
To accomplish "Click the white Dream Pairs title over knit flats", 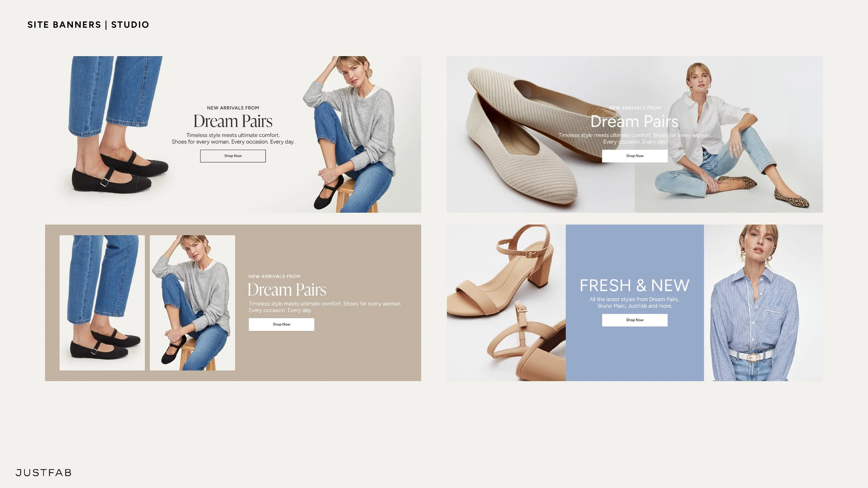I will pyautogui.click(x=634, y=121).
